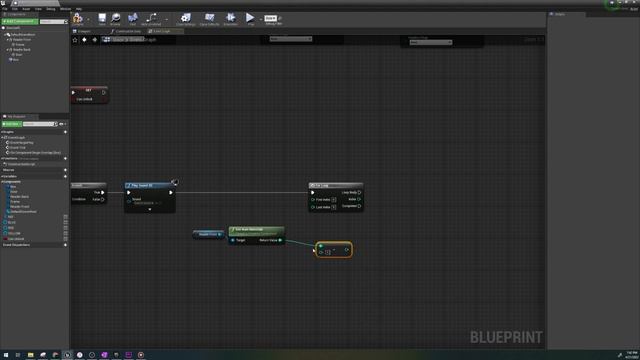The height and width of the screenshot is (360, 640).
Task: Browse to the asset in Content Browser
Action: point(116,19)
